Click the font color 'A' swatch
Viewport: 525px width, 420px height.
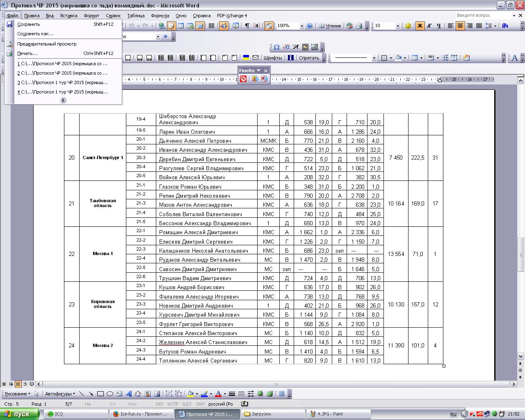coord(218,394)
